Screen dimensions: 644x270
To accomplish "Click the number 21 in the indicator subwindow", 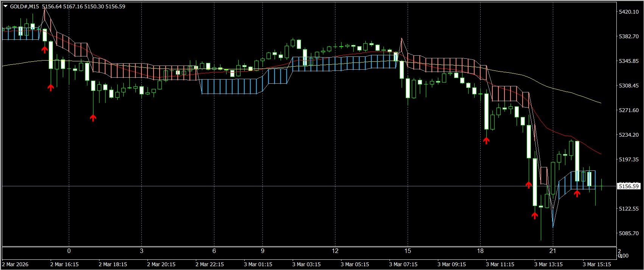I will (552, 251).
